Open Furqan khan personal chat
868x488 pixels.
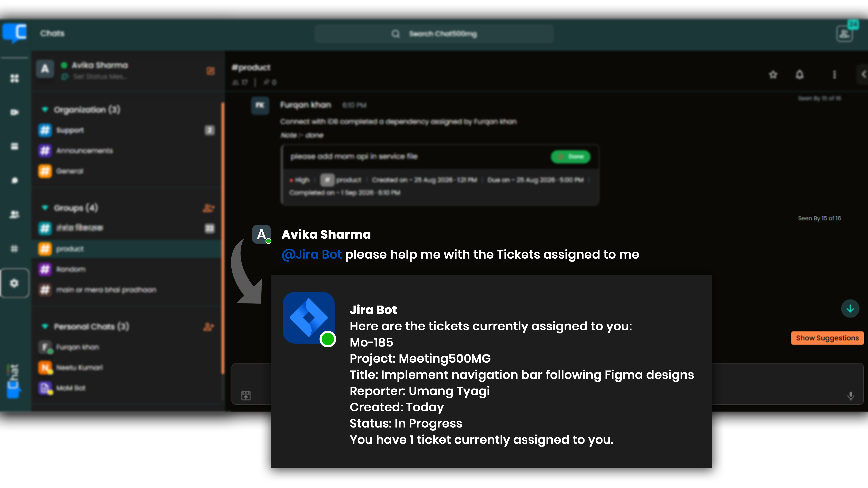[127, 347]
